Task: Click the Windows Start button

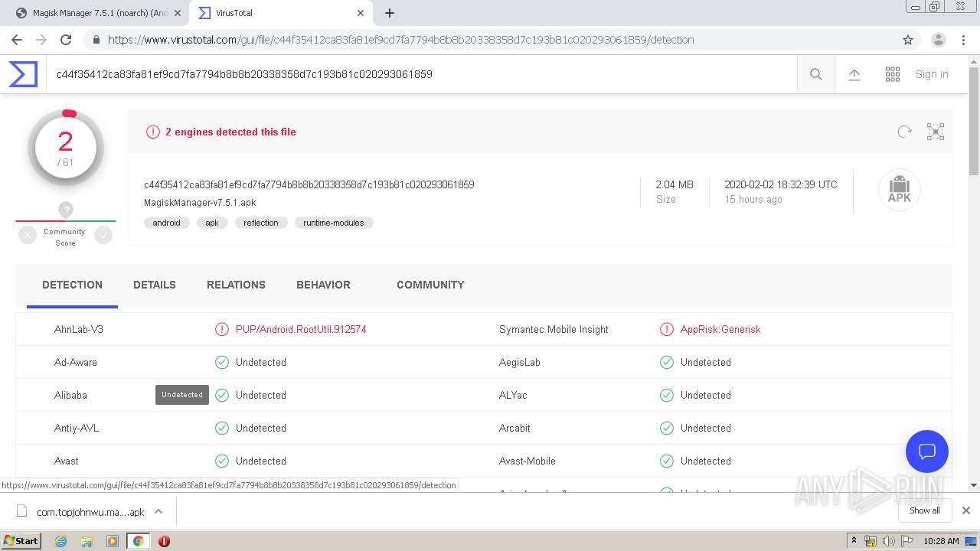Action: point(21,541)
